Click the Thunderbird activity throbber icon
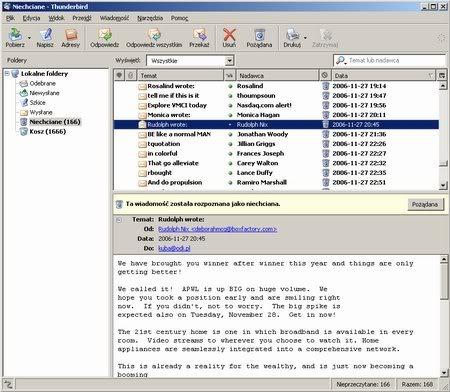 [x=441, y=37]
